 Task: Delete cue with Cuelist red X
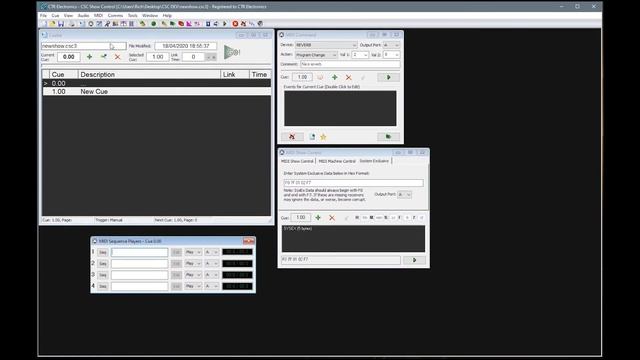click(x=118, y=57)
